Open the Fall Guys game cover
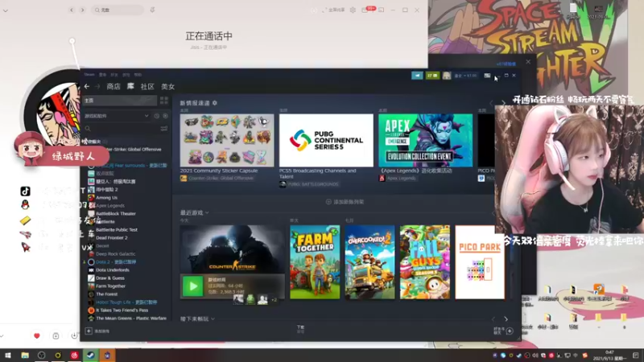Image resolution: width=644 pixels, height=362 pixels. pos(425,262)
